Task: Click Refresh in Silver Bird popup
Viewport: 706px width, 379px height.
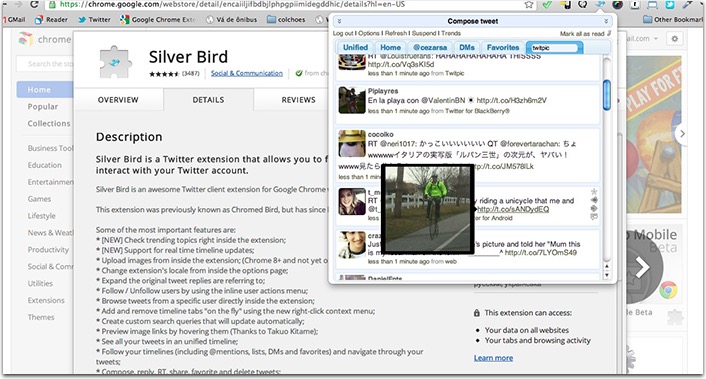Action: (396, 33)
